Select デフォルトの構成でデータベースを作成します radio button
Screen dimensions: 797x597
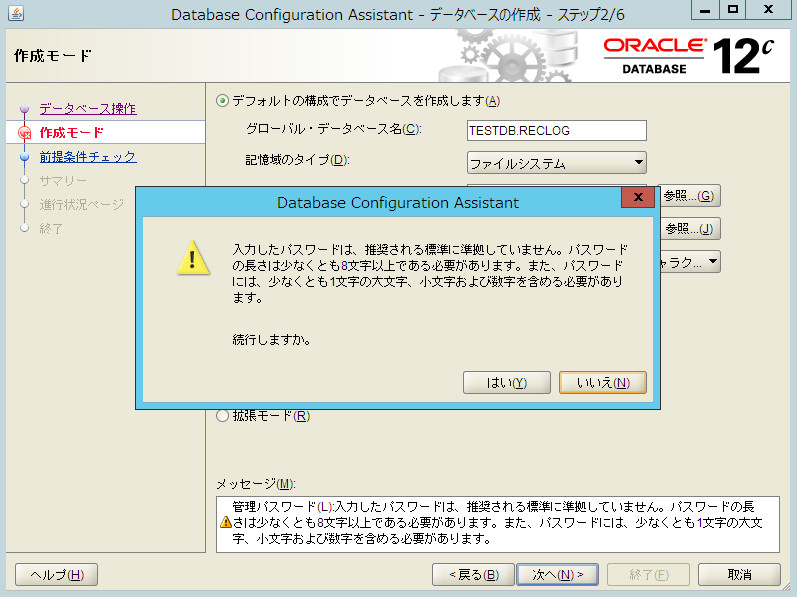(x=222, y=101)
